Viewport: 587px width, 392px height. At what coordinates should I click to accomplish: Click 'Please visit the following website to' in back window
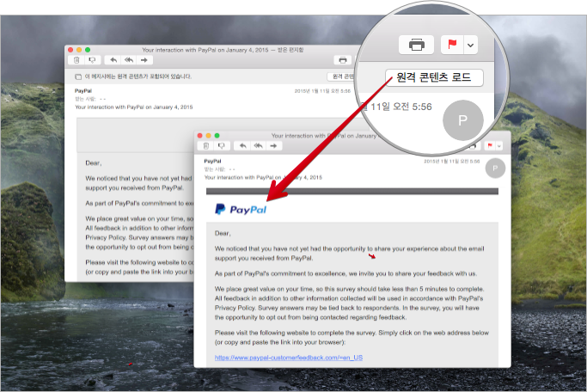pos(139,262)
